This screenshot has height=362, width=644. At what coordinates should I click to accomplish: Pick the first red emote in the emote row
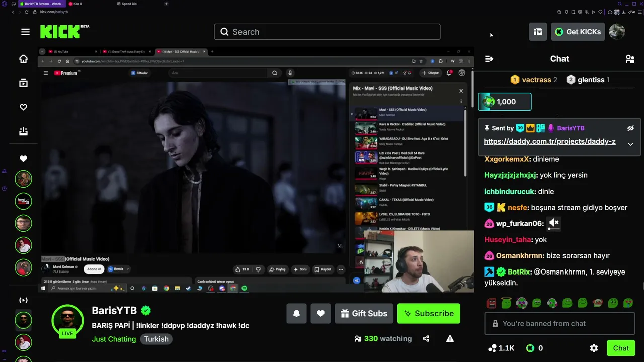pos(492,303)
